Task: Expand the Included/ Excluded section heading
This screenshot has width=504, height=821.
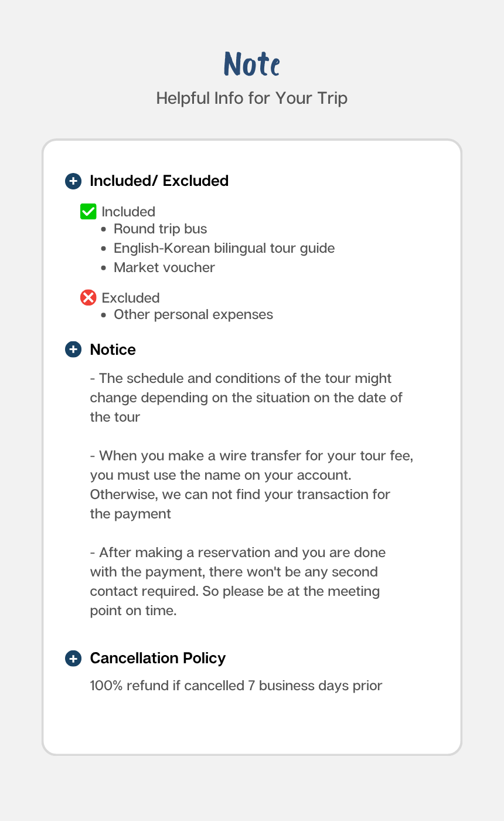Action: click(x=159, y=181)
